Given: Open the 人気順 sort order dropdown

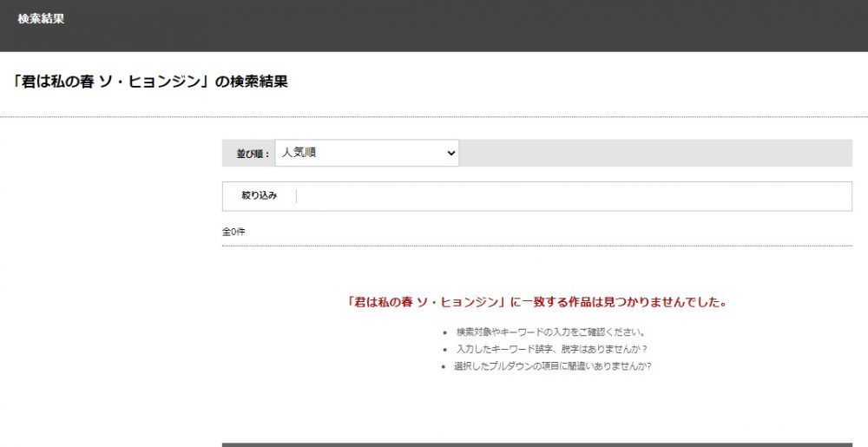Looking at the screenshot, I should (367, 153).
